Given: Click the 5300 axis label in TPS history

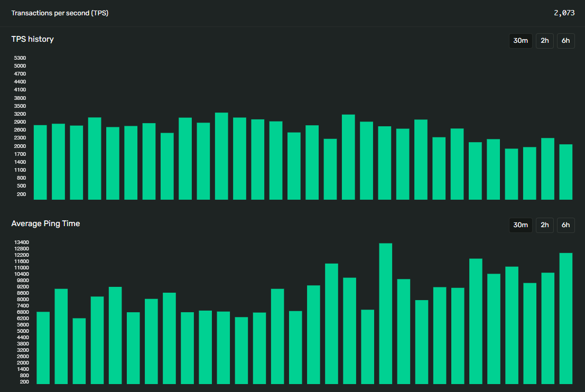Looking at the screenshot, I should 20,58.
